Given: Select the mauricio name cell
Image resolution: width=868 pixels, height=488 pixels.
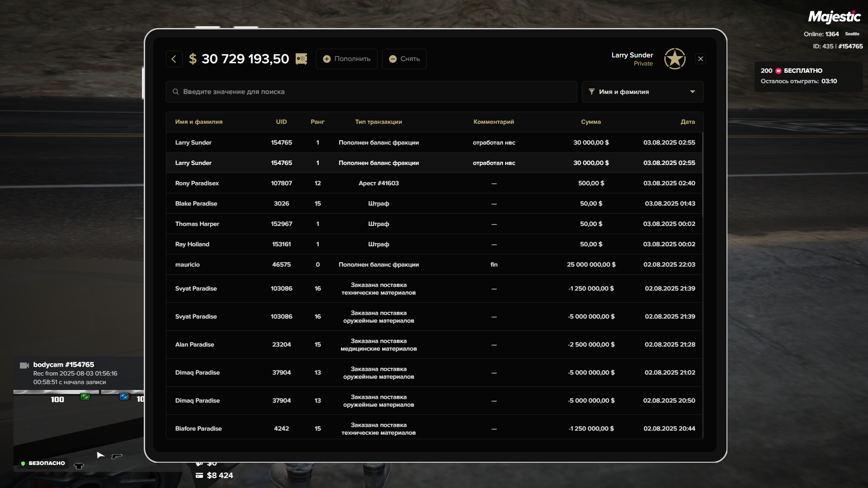Looking at the screenshot, I should click(x=188, y=265).
